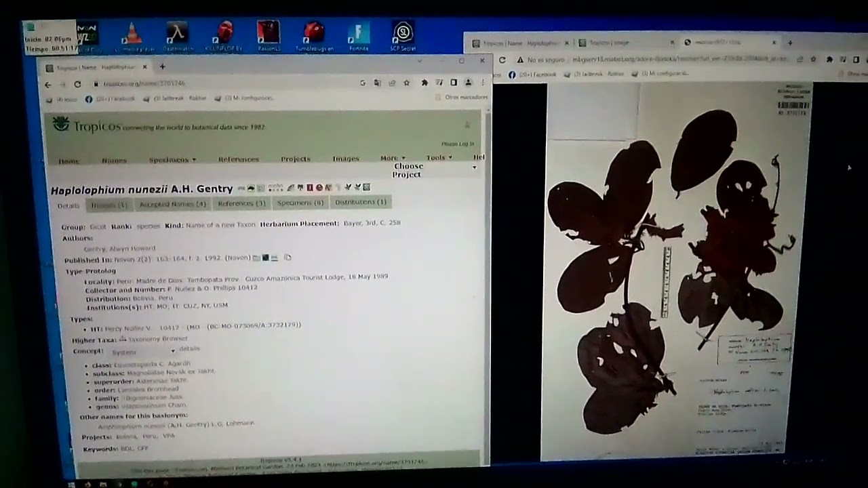Expand the Tools menu dropdown
This screenshot has height=488, width=868.
[439, 157]
